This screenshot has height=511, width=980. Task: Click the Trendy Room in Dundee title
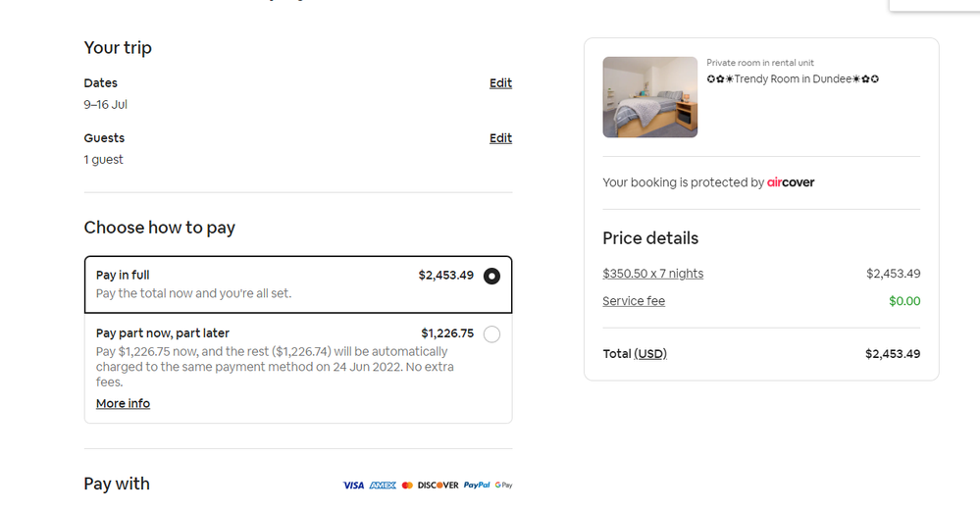(793, 78)
